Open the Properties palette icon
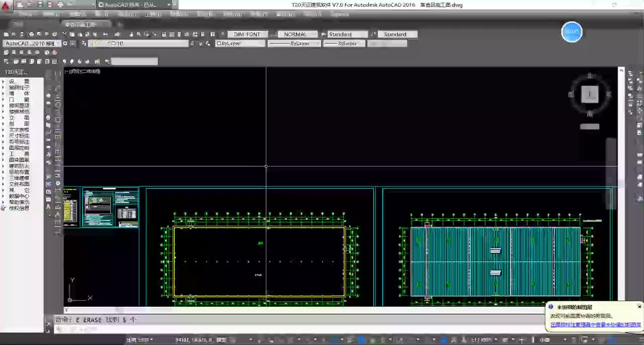 (x=164, y=34)
